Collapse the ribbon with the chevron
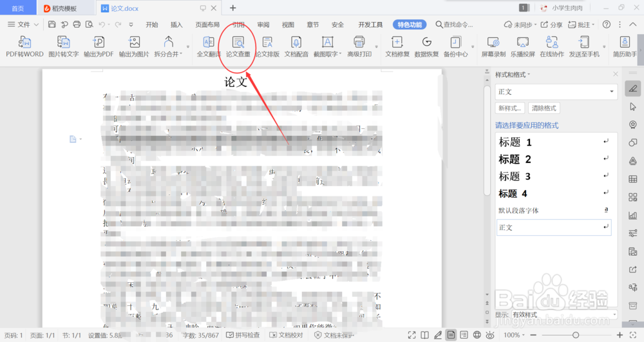Viewport: 644px width, 342px height. (633, 24)
